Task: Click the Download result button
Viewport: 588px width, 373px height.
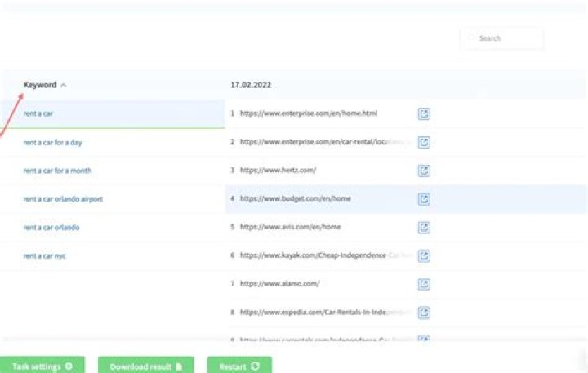Action: click(146, 366)
